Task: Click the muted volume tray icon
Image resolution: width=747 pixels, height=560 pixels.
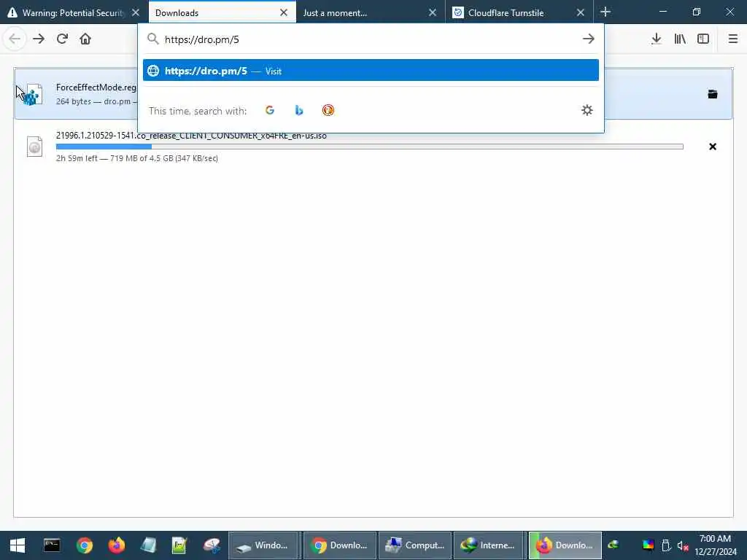Action: (x=683, y=545)
